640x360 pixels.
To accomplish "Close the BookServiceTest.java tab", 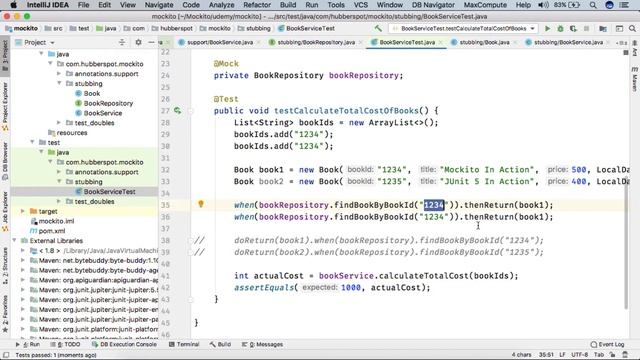I will (x=440, y=42).
